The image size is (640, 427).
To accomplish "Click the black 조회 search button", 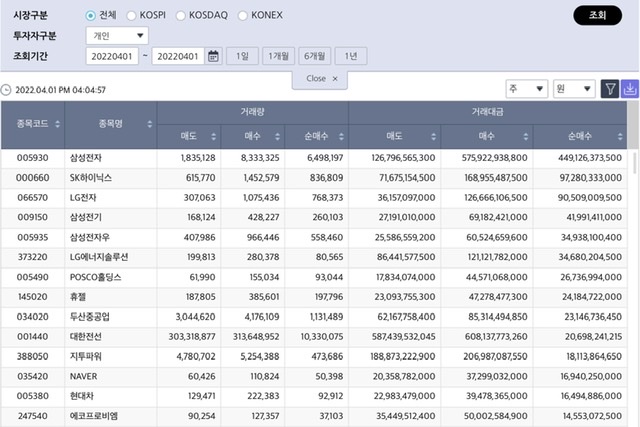I will pyautogui.click(x=597, y=16).
